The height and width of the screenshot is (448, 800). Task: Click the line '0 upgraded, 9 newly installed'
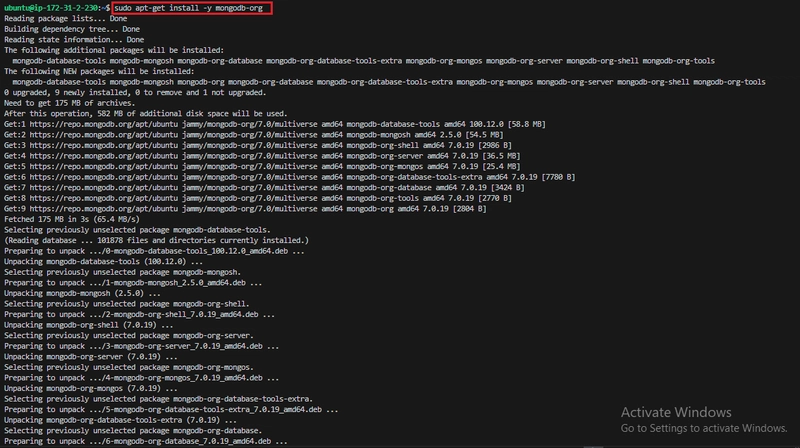pyautogui.click(x=135, y=92)
